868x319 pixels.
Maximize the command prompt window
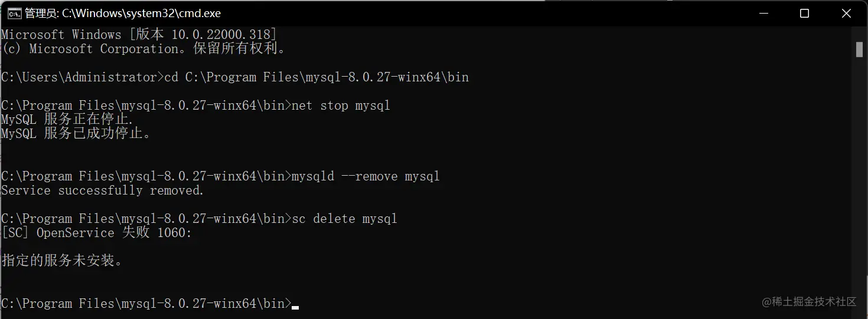click(x=804, y=13)
